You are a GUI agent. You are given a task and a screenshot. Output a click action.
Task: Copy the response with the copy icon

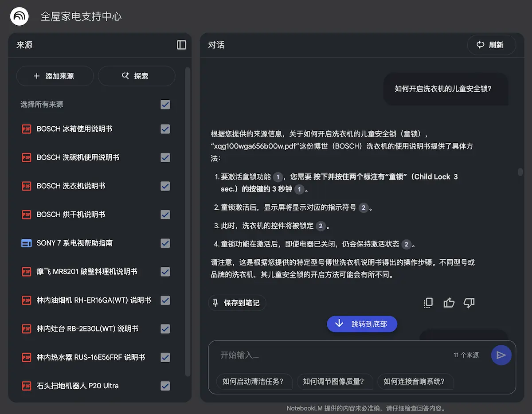point(428,303)
